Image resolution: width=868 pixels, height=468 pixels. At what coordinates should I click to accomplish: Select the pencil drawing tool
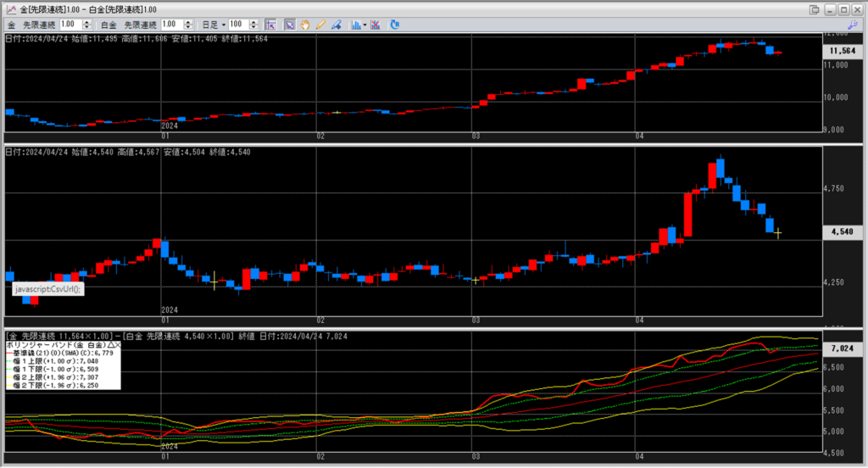tap(320, 25)
